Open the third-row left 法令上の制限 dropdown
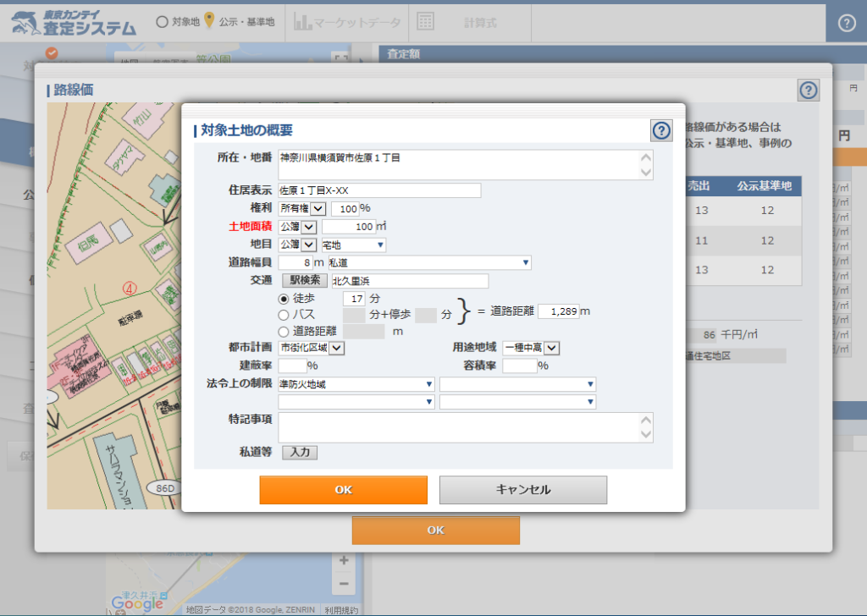Screen dimensions: 867x616 pyautogui.click(x=356, y=402)
